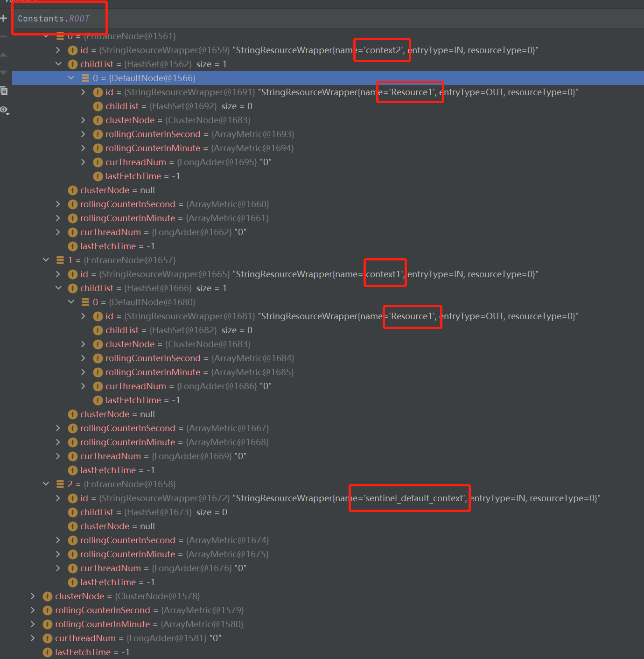Collapse the selected DefaultNode@1566 node

pos(71,78)
